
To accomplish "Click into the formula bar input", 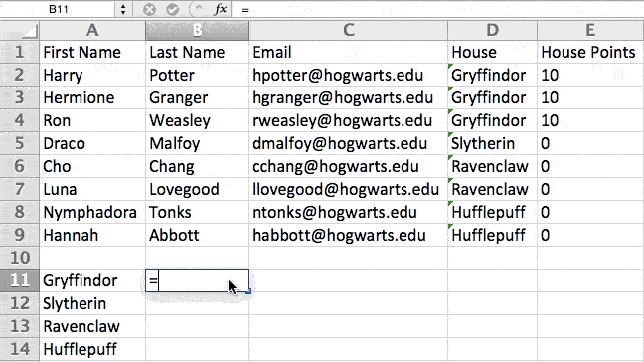I will pos(437,9).
